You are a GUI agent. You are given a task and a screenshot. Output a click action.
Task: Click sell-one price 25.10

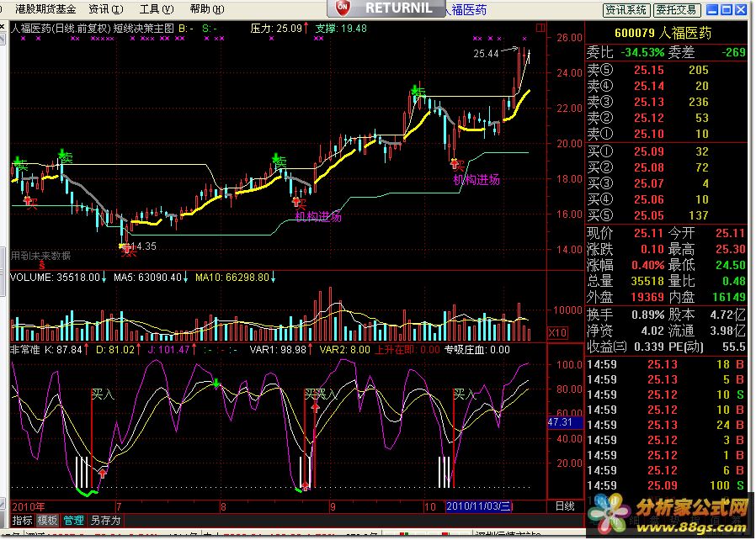click(649, 134)
